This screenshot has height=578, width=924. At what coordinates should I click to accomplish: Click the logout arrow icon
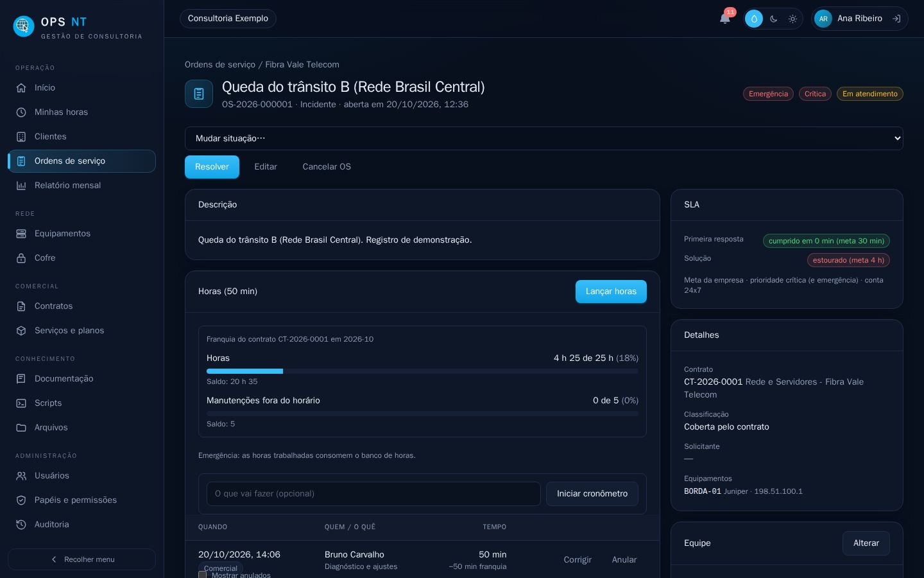pos(896,19)
